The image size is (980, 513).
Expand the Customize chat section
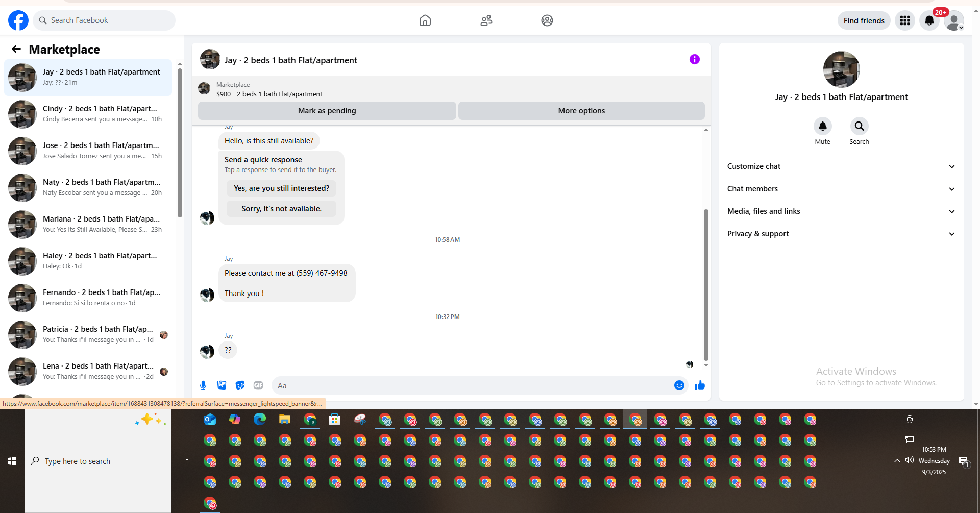(x=842, y=166)
